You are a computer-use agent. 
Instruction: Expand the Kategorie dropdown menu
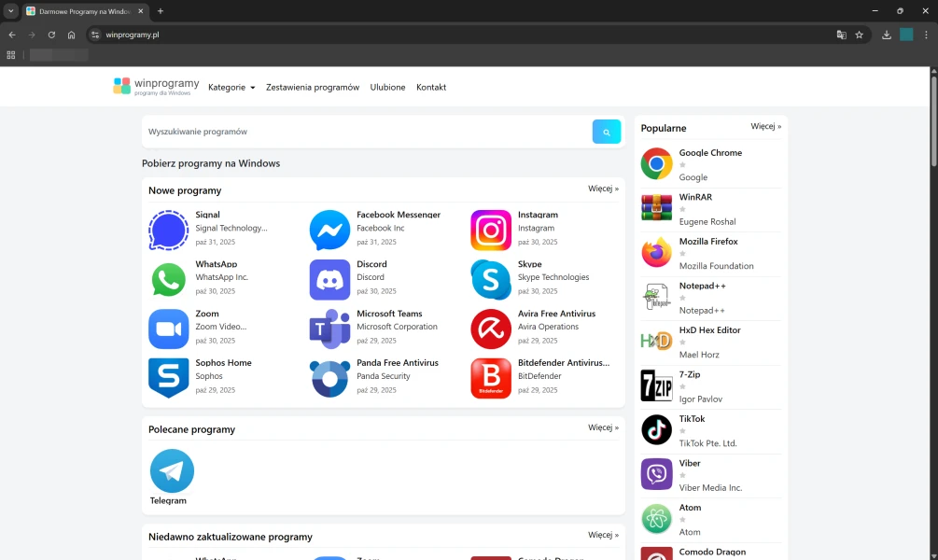tap(231, 88)
